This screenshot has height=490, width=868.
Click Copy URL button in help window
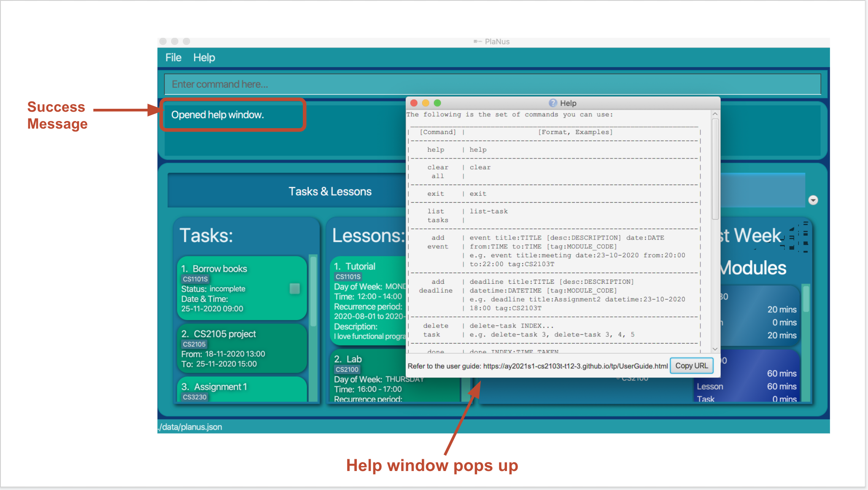click(x=692, y=366)
